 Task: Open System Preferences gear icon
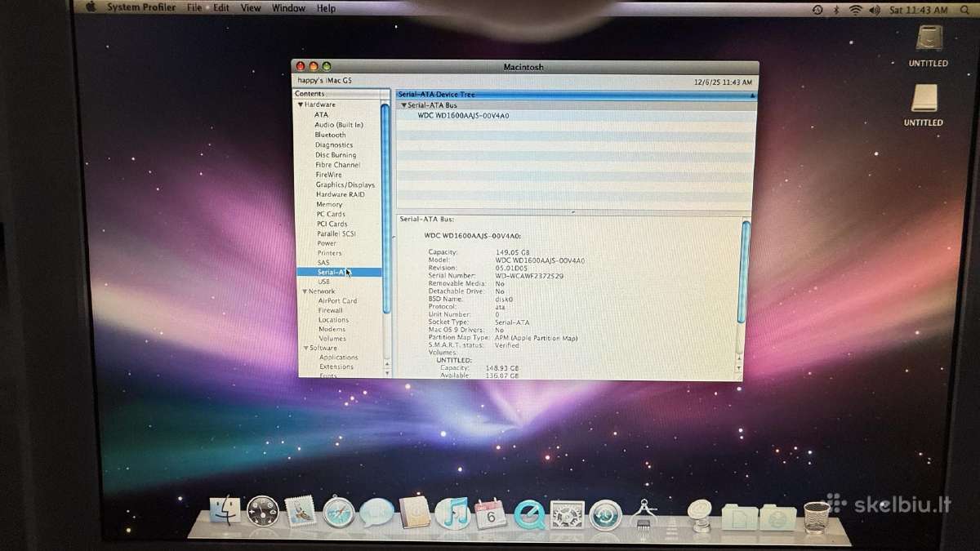568,515
